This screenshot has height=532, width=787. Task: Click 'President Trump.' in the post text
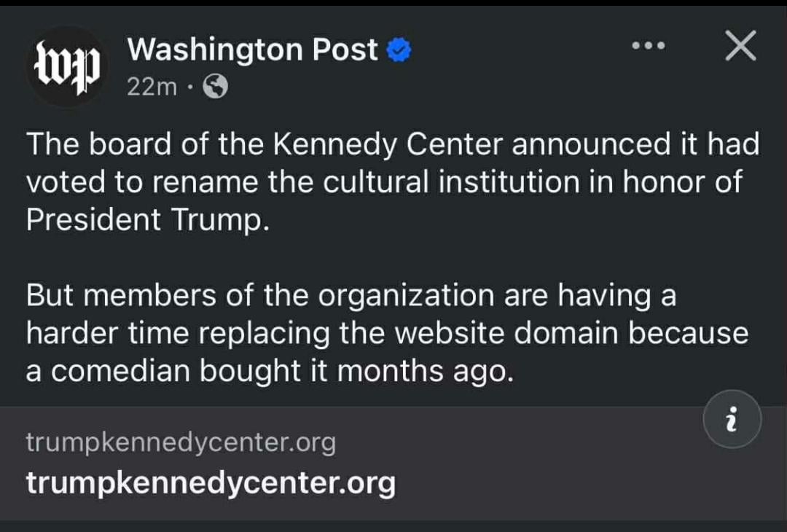coord(148,220)
